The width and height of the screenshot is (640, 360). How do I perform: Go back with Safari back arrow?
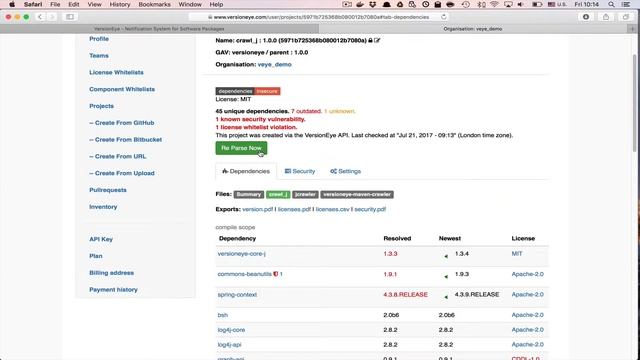click(40, 17)
